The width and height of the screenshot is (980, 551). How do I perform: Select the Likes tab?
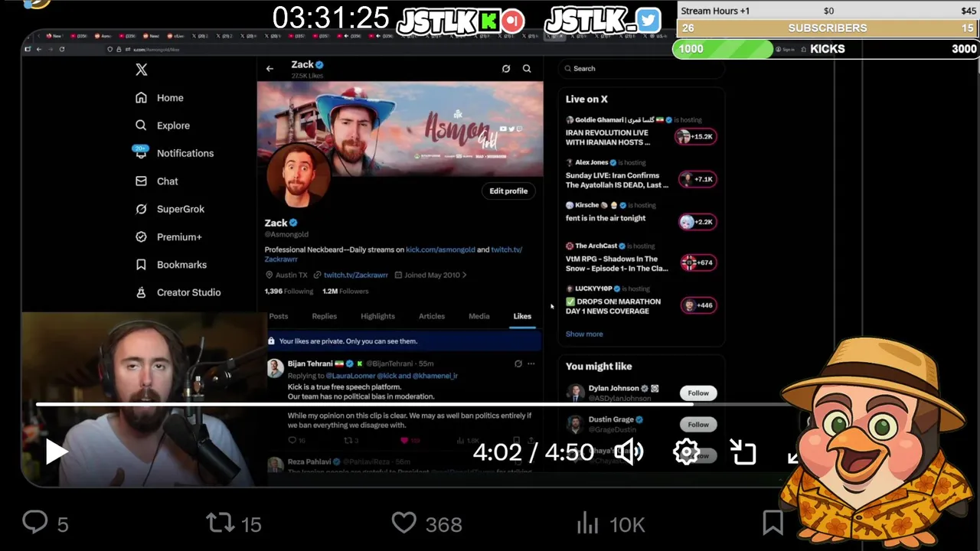point(522,316)
